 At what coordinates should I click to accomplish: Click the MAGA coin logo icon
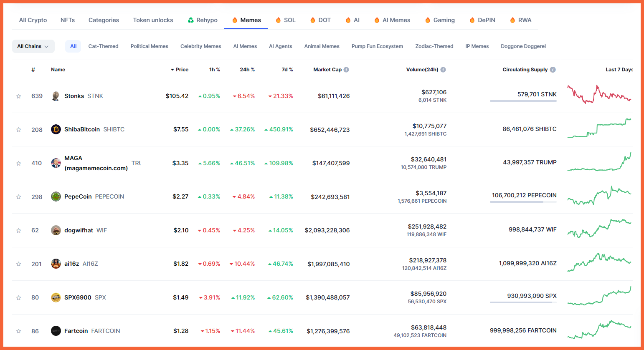pyautogui.click(x=56, y=163)
